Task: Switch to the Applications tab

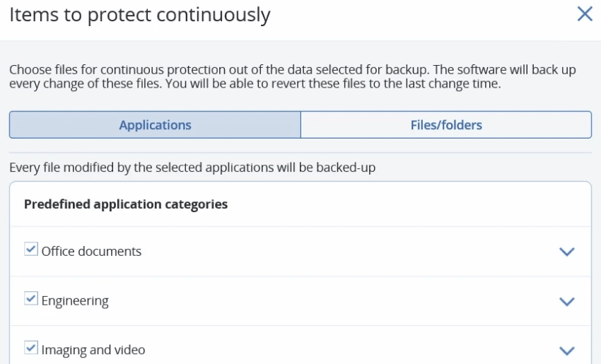Action: [155, 125]
